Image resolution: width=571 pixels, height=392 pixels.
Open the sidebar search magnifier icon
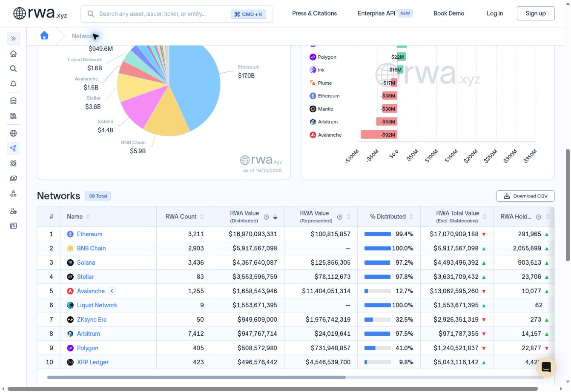tap(13, 69)
